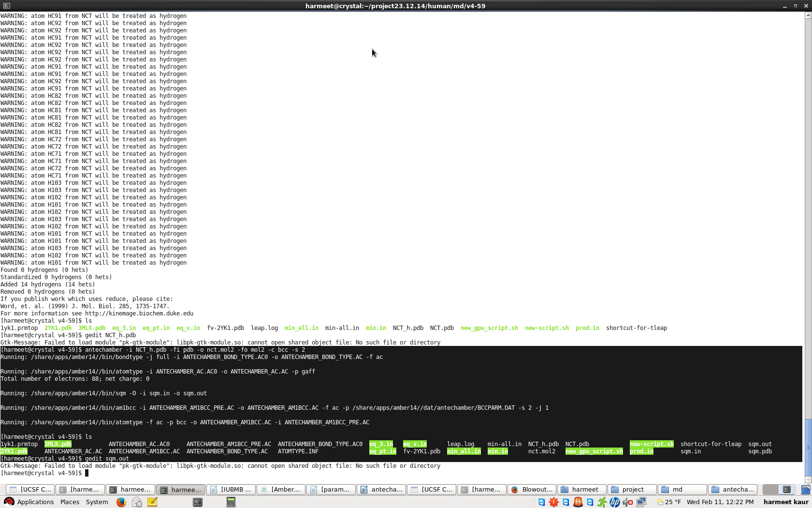Open the Applications menu
This screenshot has height=508, width=812.
tap(29, 502)
